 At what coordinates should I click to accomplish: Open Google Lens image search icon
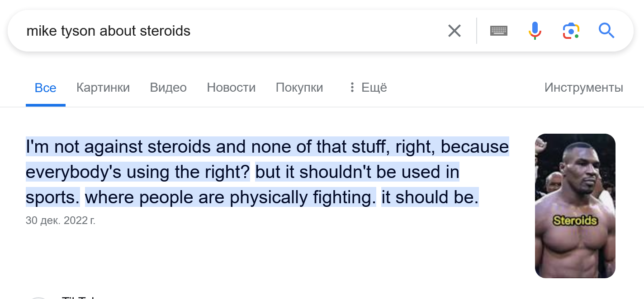point(571,31)
